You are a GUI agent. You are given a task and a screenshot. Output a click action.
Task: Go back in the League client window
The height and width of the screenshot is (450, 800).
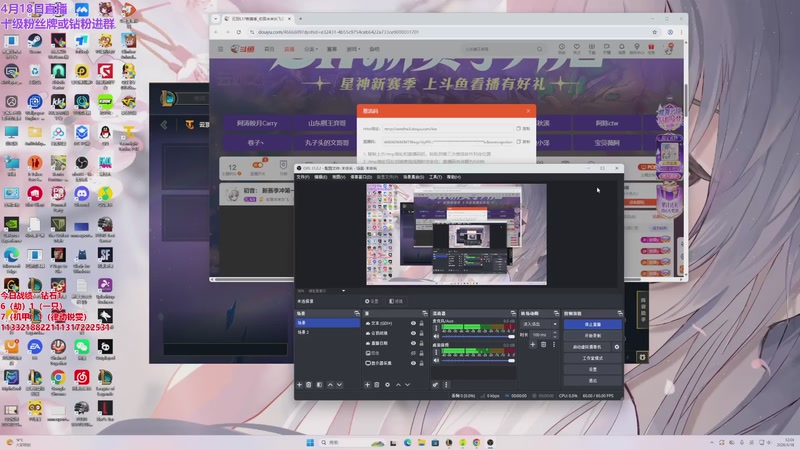(164, 124)
